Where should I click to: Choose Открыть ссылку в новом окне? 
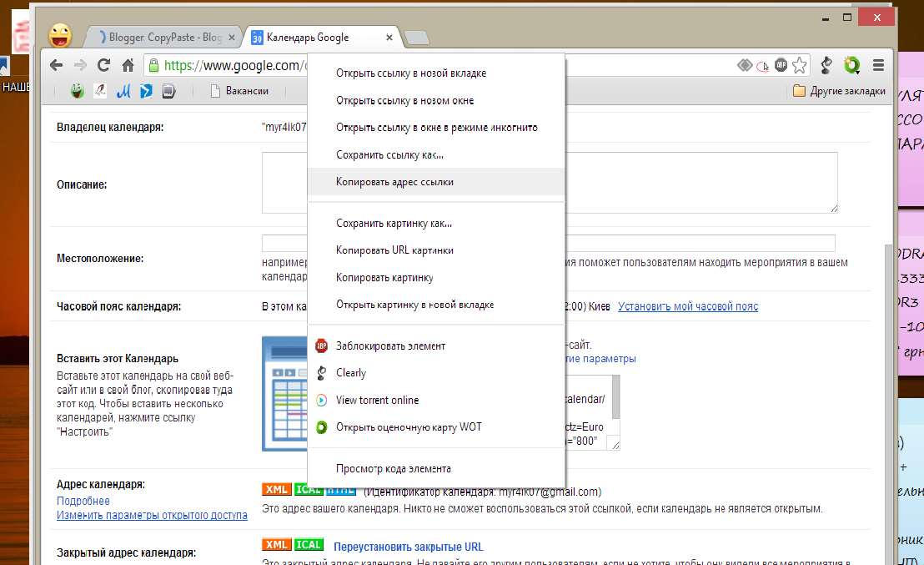[436, 100]
